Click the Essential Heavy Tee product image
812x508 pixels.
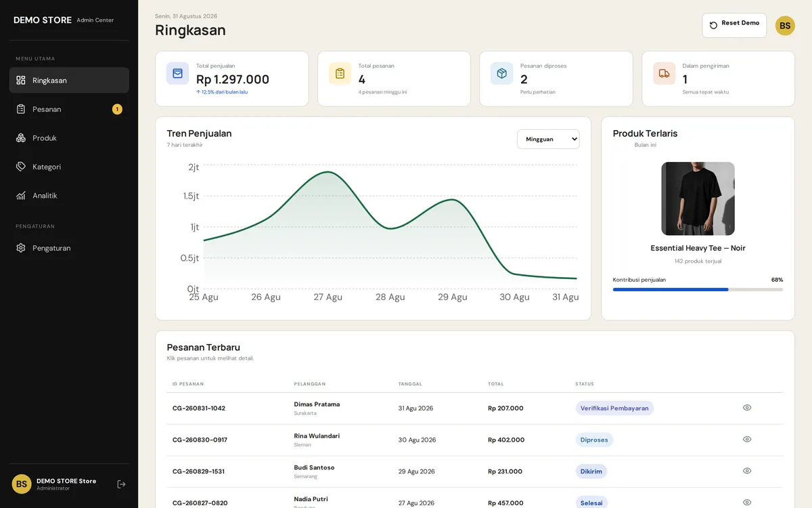click(698, 198)
